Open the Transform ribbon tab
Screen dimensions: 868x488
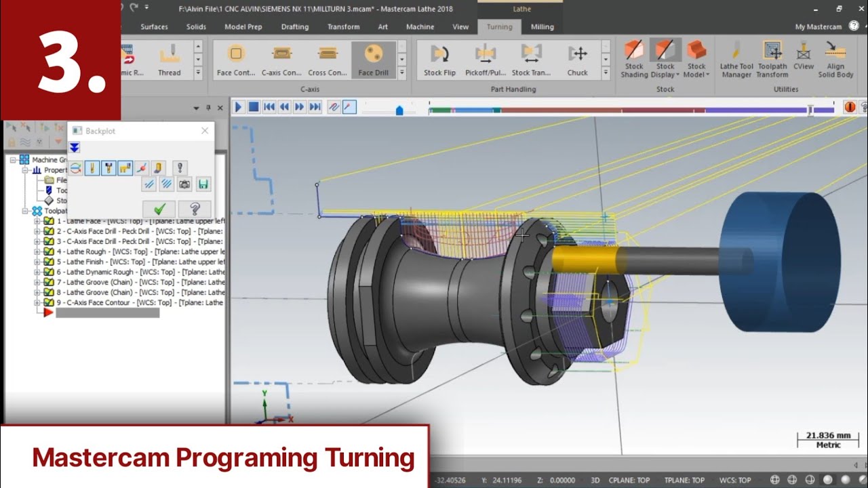point(343,27)
